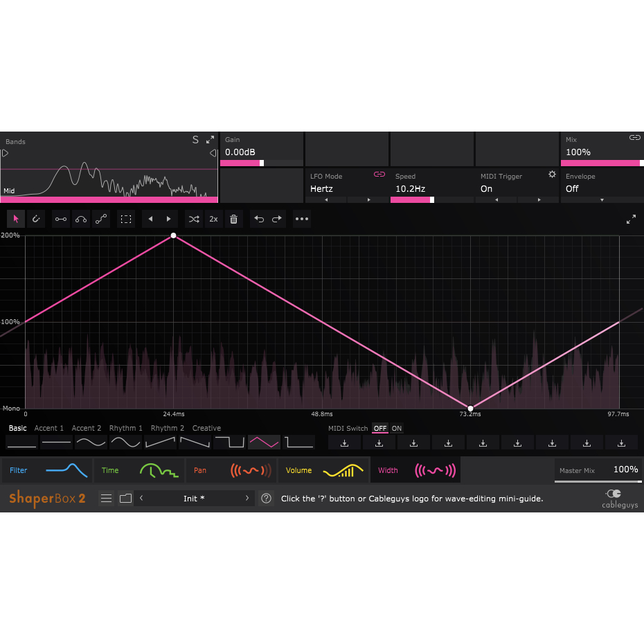644x644 pixels.
Task: Click the '?' help button
Action: [x=266, y=498]
